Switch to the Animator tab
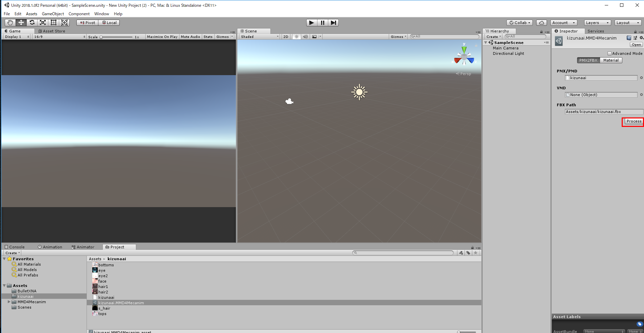The height and width of the screenshot is (333, 644). (83, 247)
